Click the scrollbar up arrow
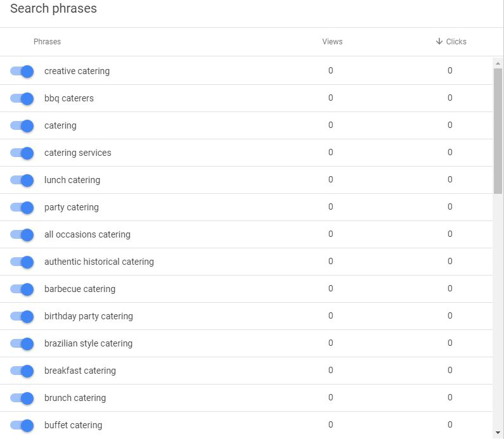504x439 pixels. 498,63
